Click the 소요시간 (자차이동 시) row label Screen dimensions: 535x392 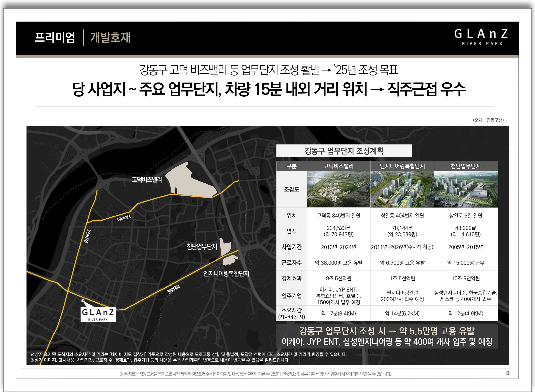coord(291,314)
